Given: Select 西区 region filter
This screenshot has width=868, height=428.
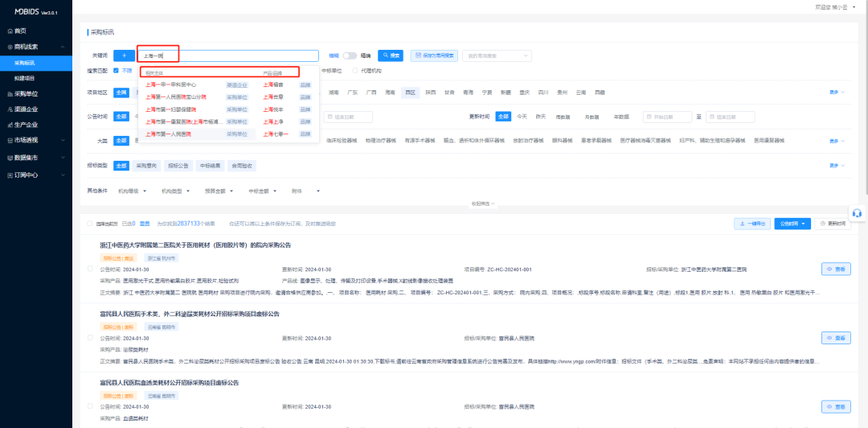Looking at the screenshot, I should click(x=410, y=93).
